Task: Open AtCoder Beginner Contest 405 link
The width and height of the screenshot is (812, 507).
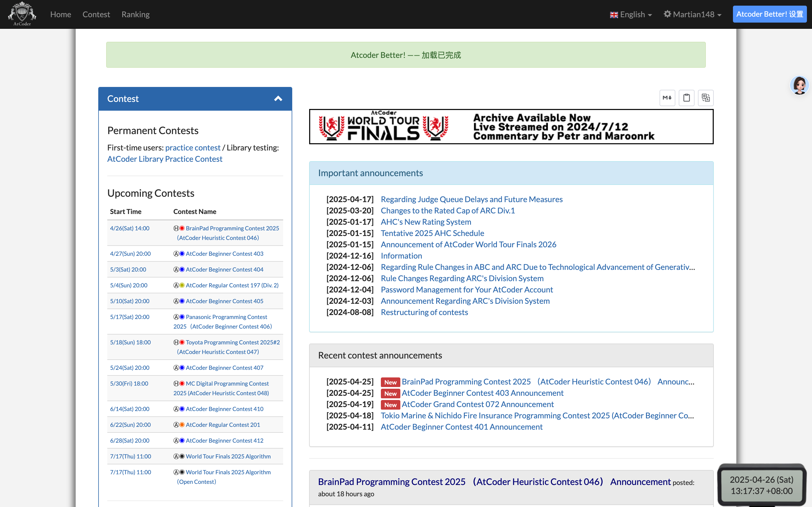Action: pyautogui.click(x=225, y=301)
